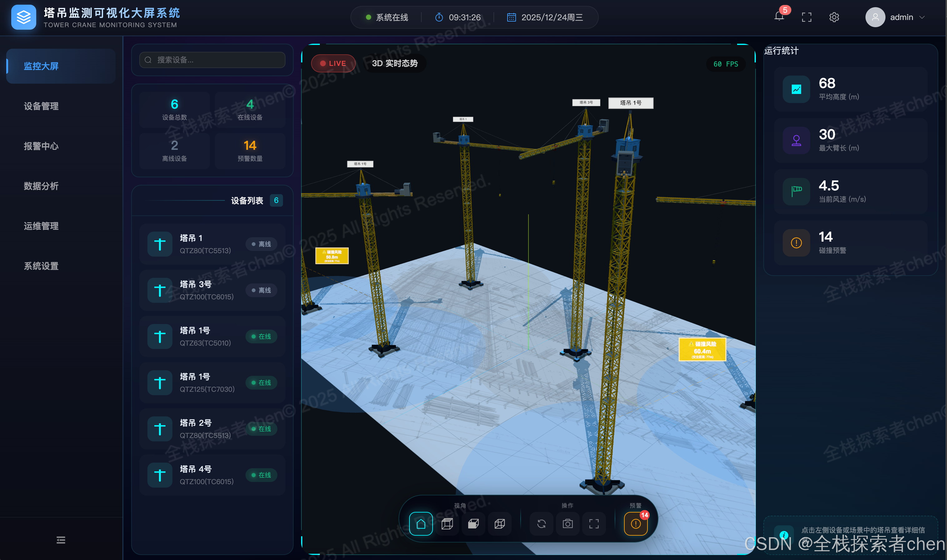Select the solid-face cube view icon
Screen dimensions: 947x560
pyautogui.click(x=473, y=524)
